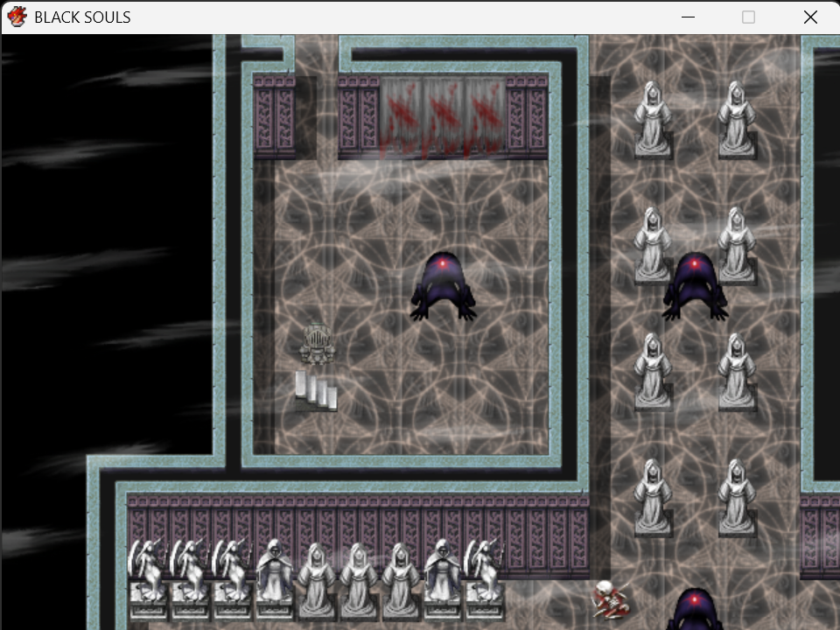840x630 pixels.
Task: Click the dark creature in center room
Action: click(443, 287)
